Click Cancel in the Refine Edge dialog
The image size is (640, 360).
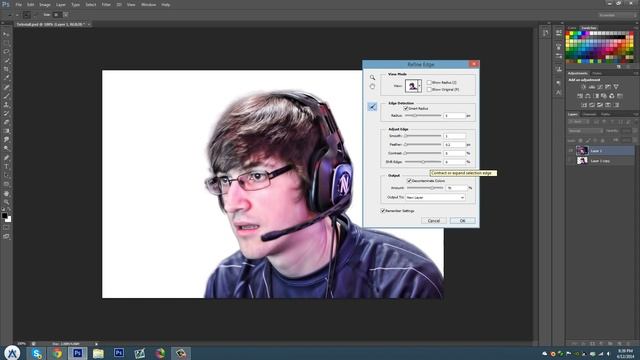(x=433, y=220)
